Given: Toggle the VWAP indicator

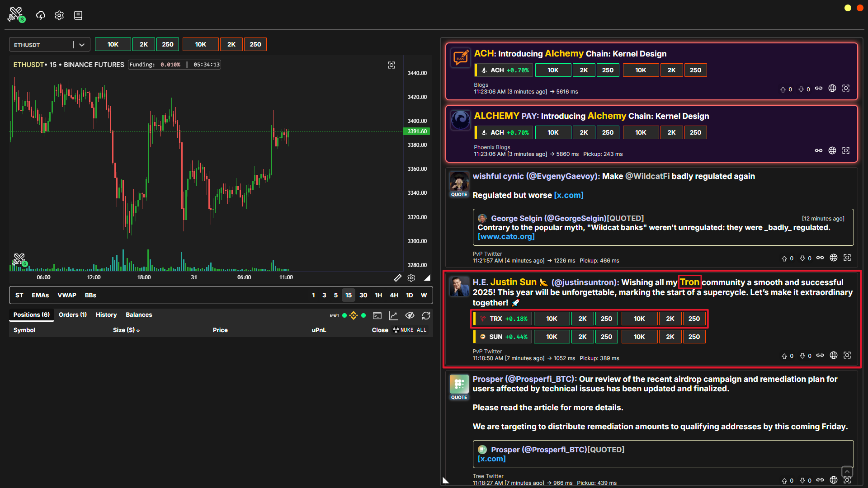Looking at the screenshot, I should click(x=67, y=295).
